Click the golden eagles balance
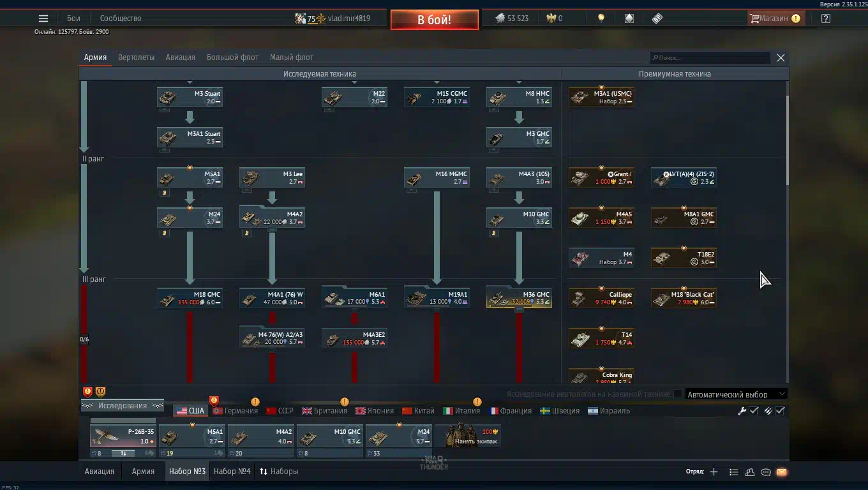Screen dimensions: 868x490 tap(554, 19)
